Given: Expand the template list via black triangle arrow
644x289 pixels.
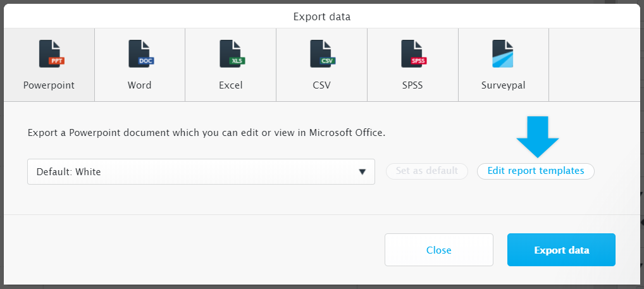Looking at the screenshot, I should 362,172.
